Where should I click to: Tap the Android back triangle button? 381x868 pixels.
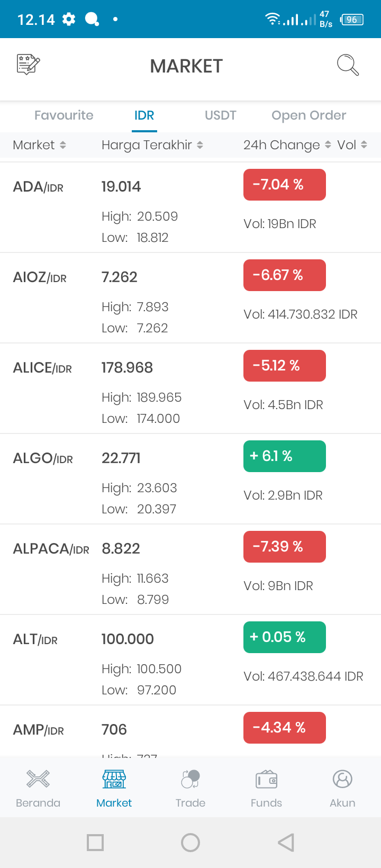286,843
